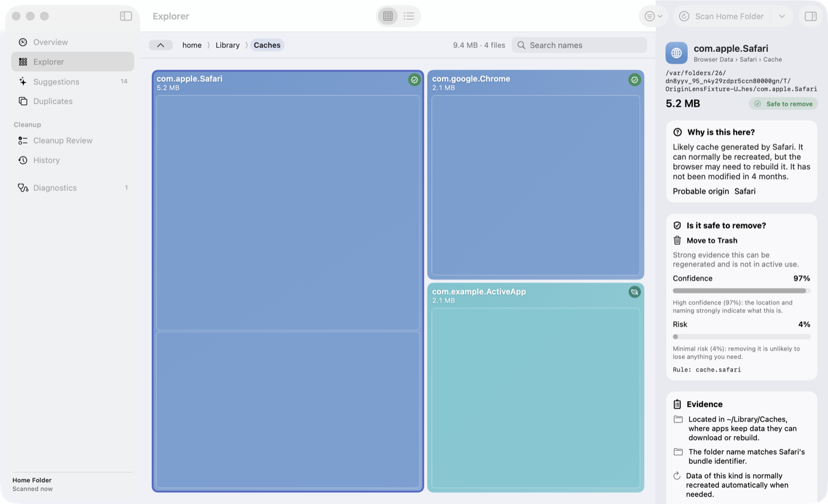Click the safe badge on com.google.Chrome tile
Viewport: 828px width, 504px height.
coord(634,80)
